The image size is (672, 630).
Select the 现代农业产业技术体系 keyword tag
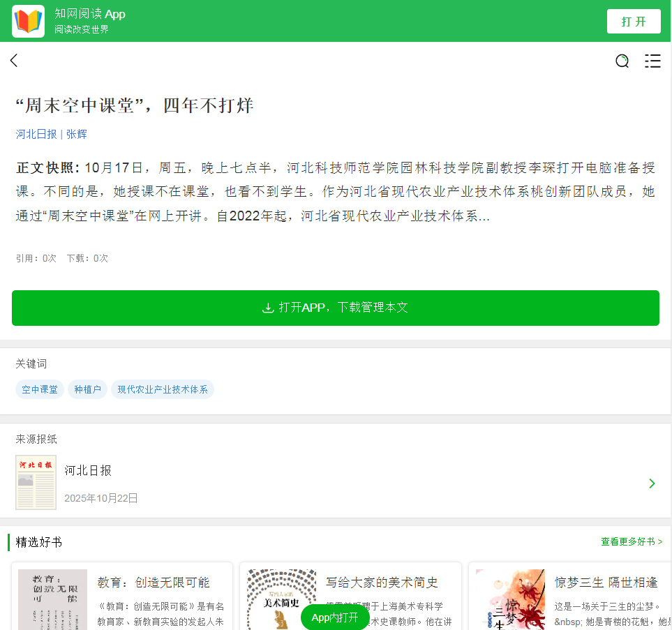pos(162,389)
